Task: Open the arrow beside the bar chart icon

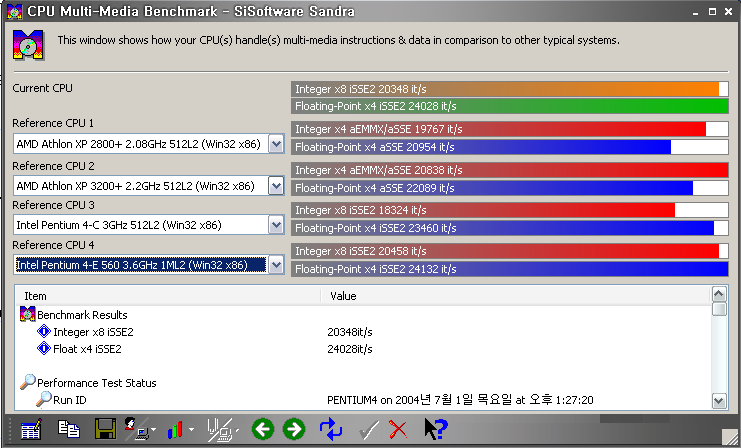Action: [x=191, y=430]
